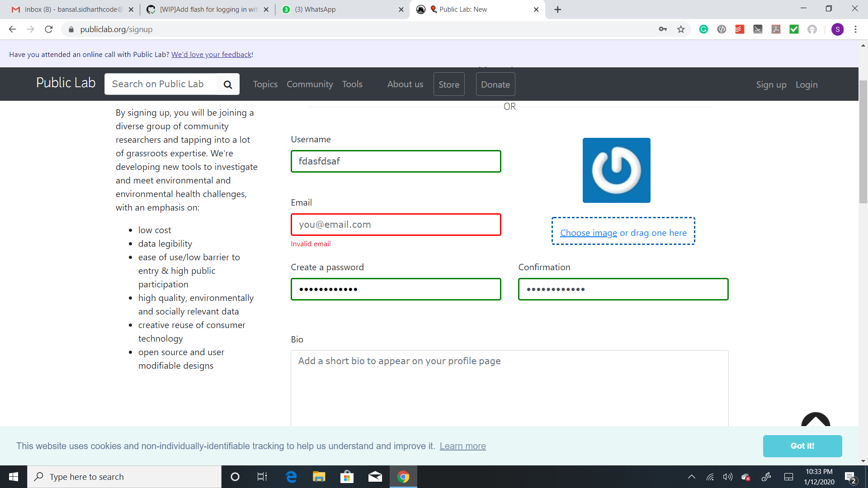The image size is (868, 488).
Task: Expand hidden system tray icons
Action: pyautogui.click(x=691, y=477)
